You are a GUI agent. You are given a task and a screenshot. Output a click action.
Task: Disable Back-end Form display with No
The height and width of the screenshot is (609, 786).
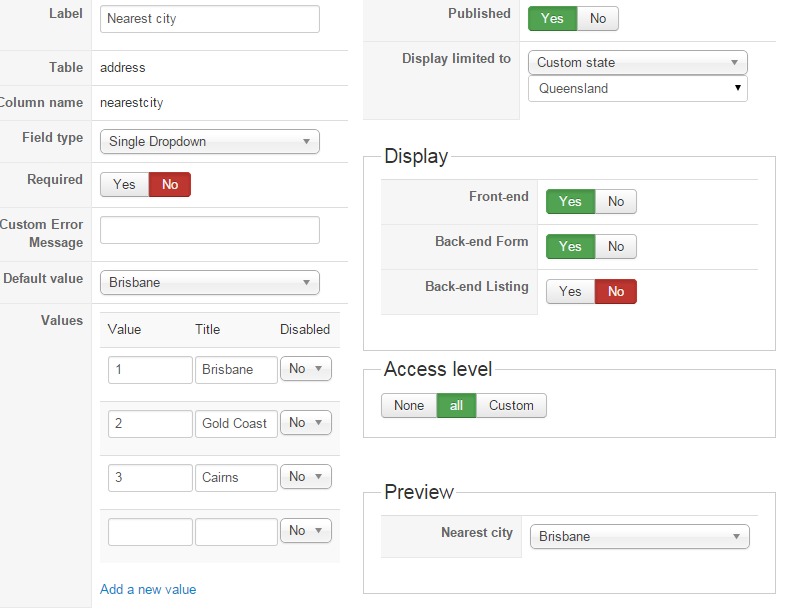616,246
